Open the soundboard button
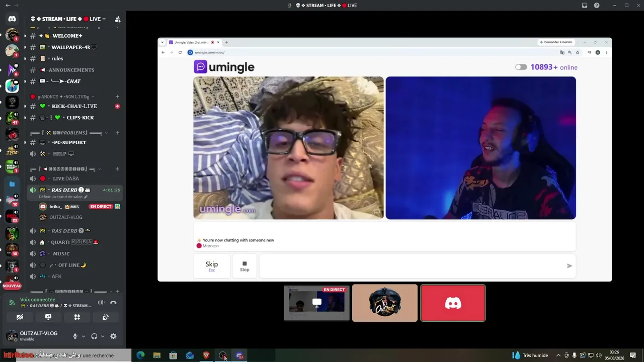The width and height of the screenshot is (644, 362). point(106,317)
